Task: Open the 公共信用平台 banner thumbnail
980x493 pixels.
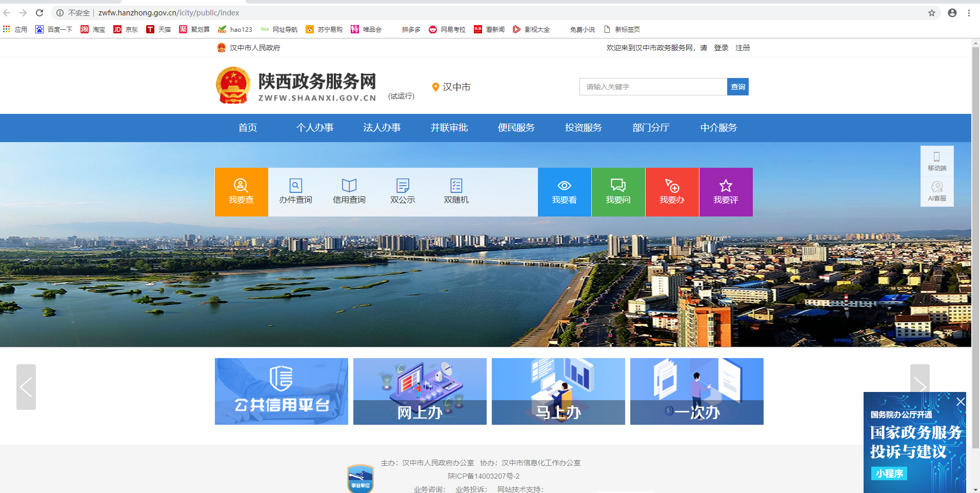Action: [x=281, y=391]
